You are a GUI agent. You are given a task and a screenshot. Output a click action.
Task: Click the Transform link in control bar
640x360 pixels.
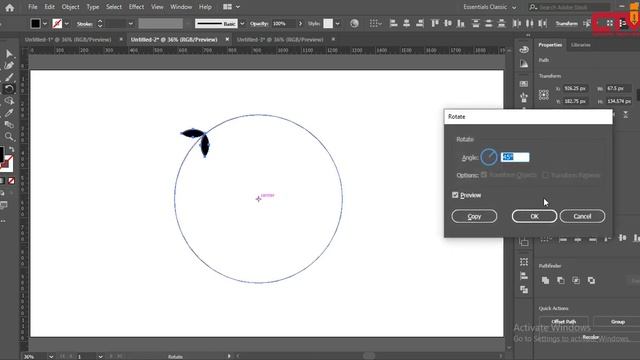click(x=567, y=24)
